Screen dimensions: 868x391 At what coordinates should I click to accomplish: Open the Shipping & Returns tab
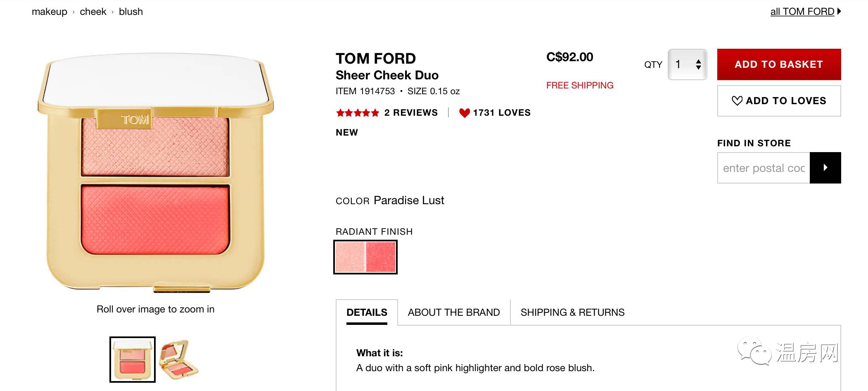click(572, 312)
